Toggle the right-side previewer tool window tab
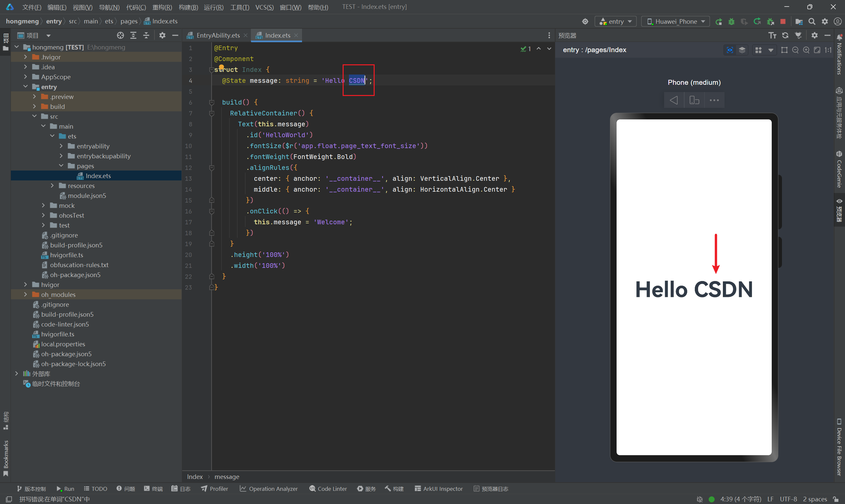 (x=839, y=209)
